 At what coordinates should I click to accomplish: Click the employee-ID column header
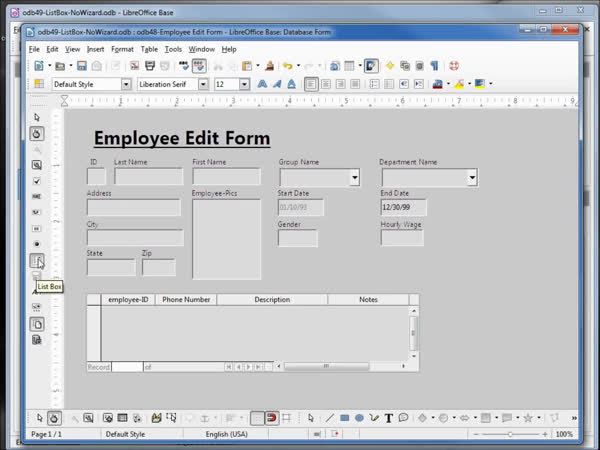coord(128,300)
